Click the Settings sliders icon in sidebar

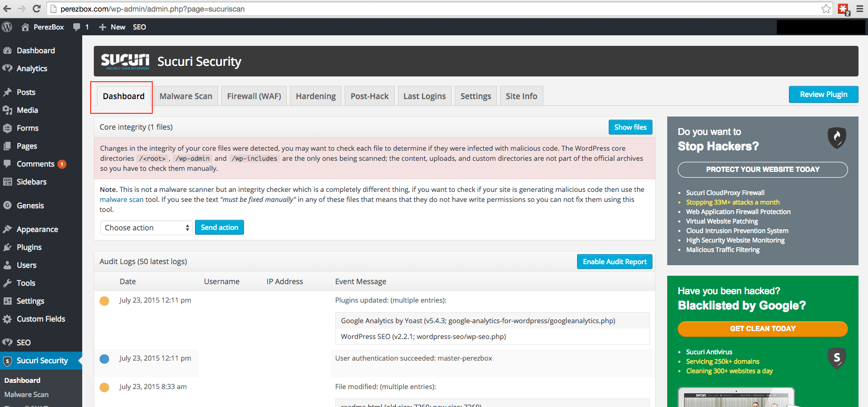click(7, 301)
